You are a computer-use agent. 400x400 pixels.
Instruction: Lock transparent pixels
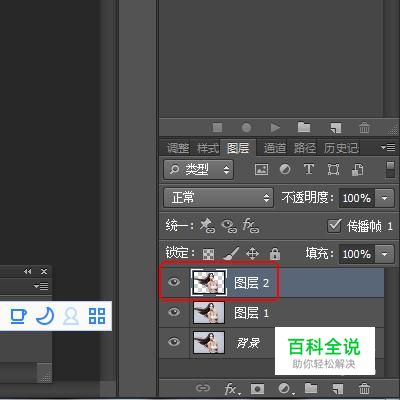click(208, 254)
